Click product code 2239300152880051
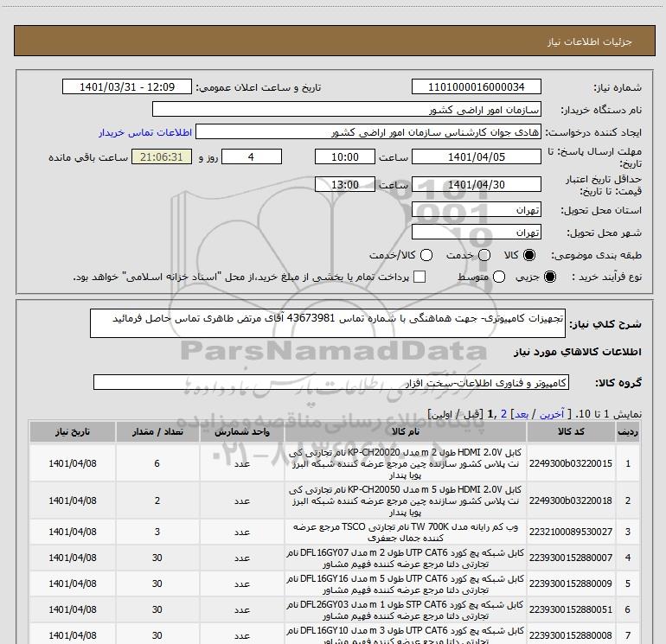The width and height of the screenshot is (666, 644). point(571,609)
